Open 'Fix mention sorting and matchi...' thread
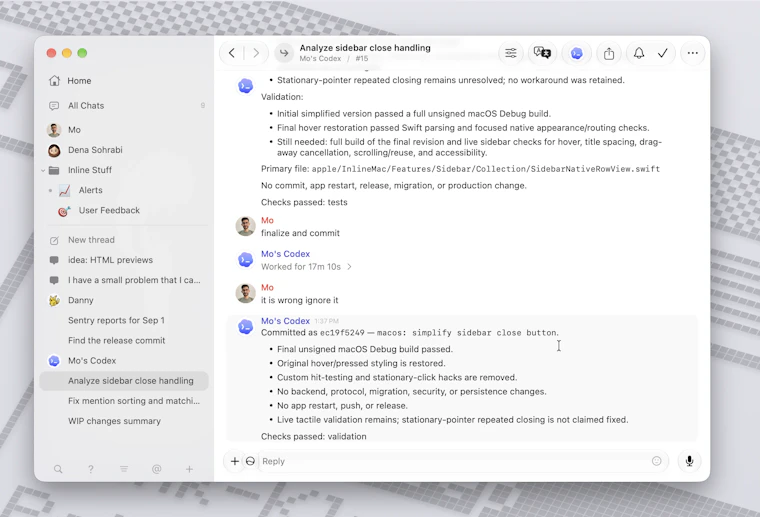Viewport: 760px width, 517px height. click(x=125, y=401)
